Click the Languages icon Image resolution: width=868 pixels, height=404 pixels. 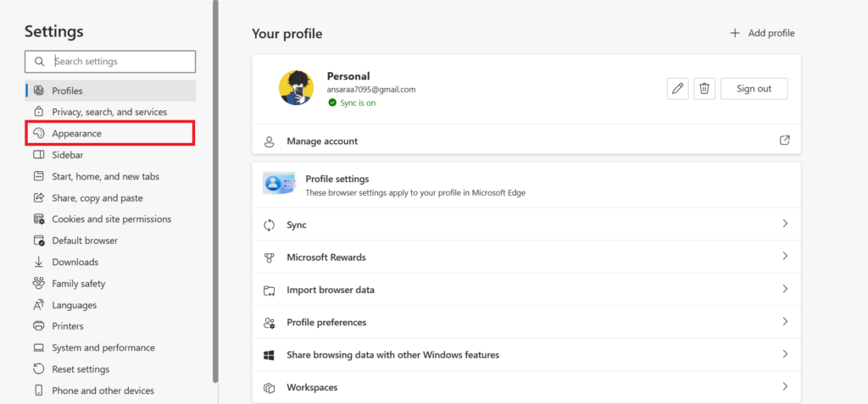pos(39,305)
